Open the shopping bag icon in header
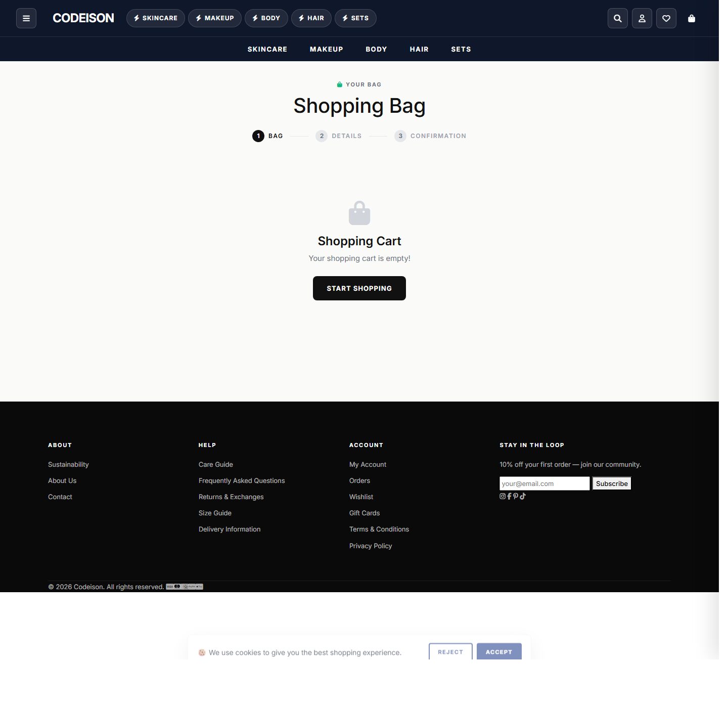Viewport: 728px width, 708px height. (691, 19)
